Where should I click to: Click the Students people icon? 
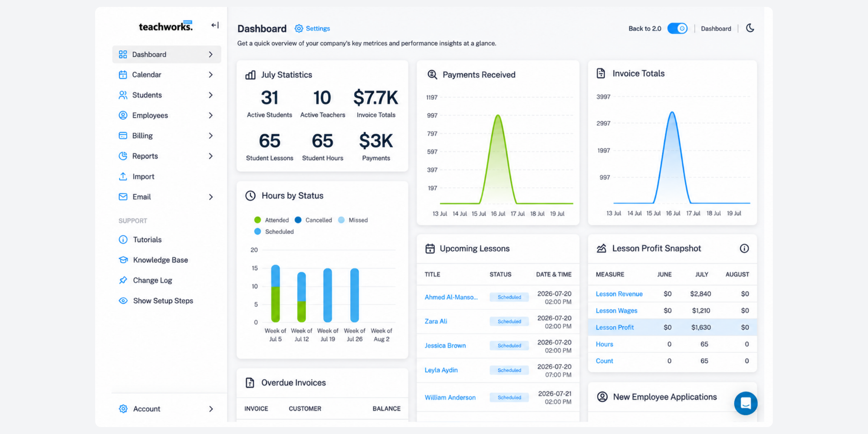(123, 95)
